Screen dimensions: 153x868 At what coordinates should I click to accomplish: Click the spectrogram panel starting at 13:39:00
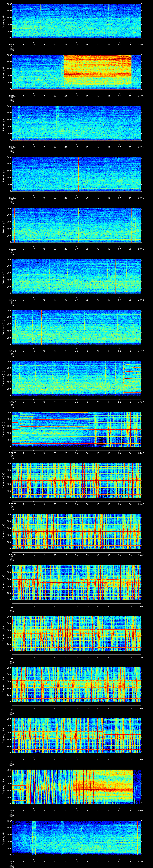click(x=77, y=786)
